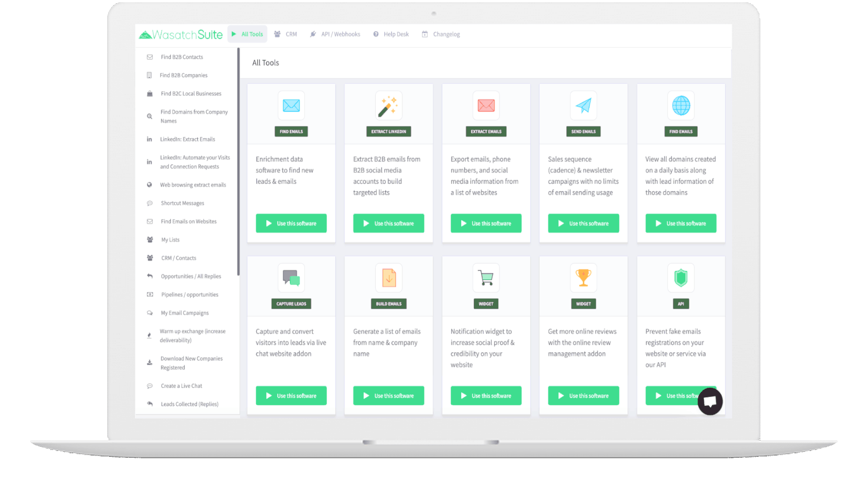Open Shortcut Messages in sidebar
868x488 pixels.
[x=183, y=203]
